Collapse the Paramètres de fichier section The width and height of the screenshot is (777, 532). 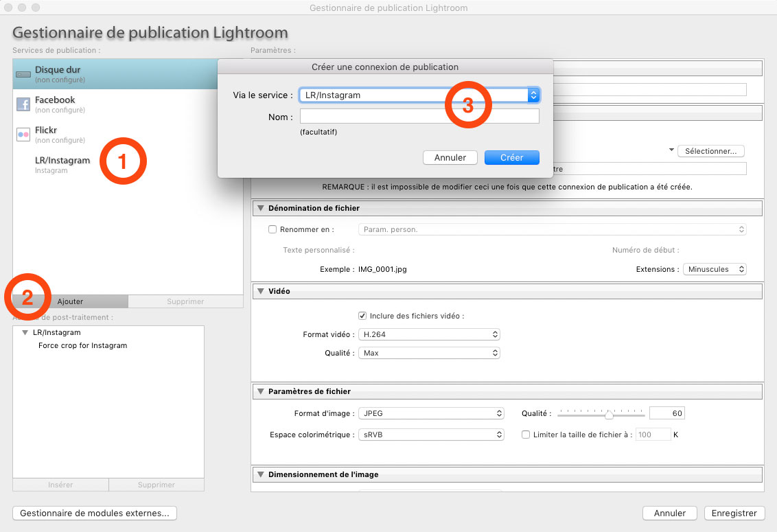coord(261,391)
